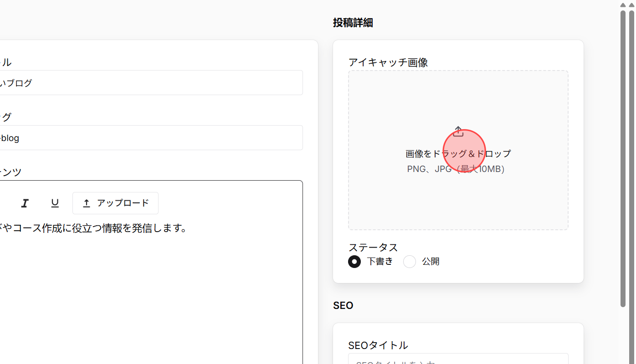Select the 公開 (publish) status option
Viewport: 636px width, 364px height.
point(409,262)
